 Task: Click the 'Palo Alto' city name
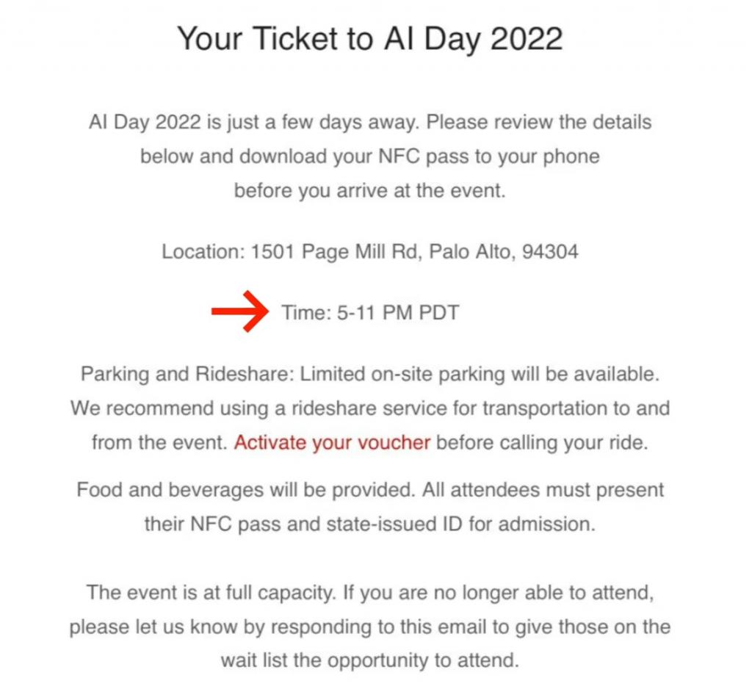(472, 251)
